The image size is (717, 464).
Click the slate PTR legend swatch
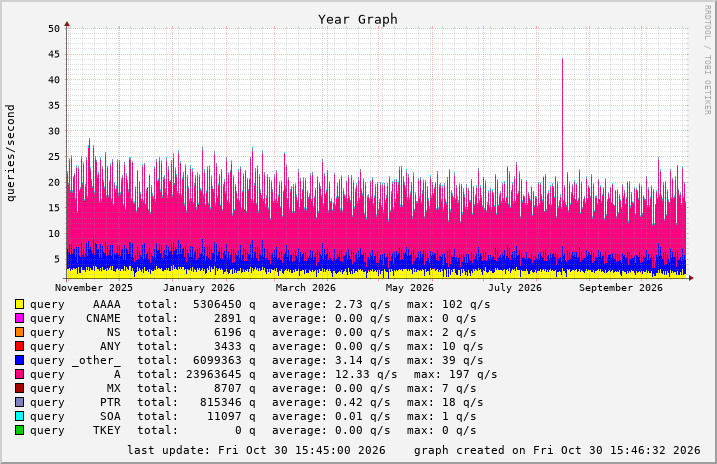[19, 402]
